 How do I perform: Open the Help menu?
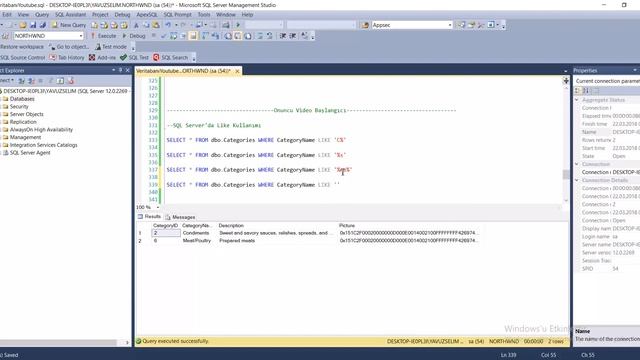point(247,14)
